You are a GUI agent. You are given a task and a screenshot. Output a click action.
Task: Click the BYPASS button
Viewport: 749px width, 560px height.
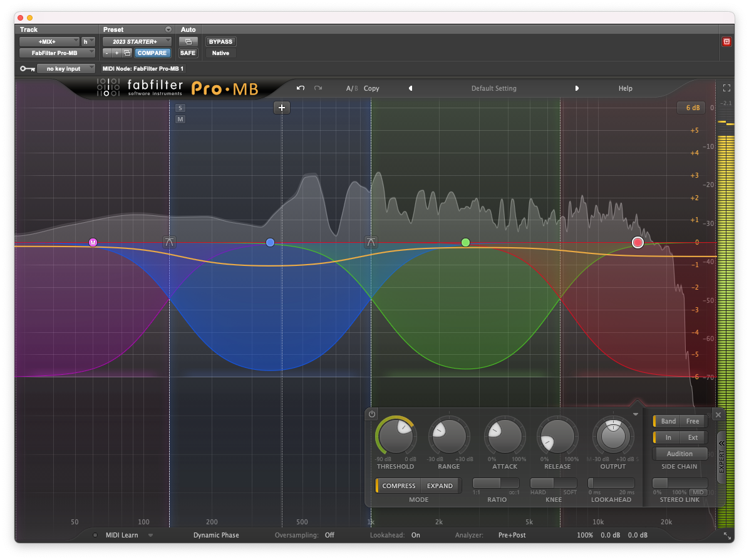220,41
